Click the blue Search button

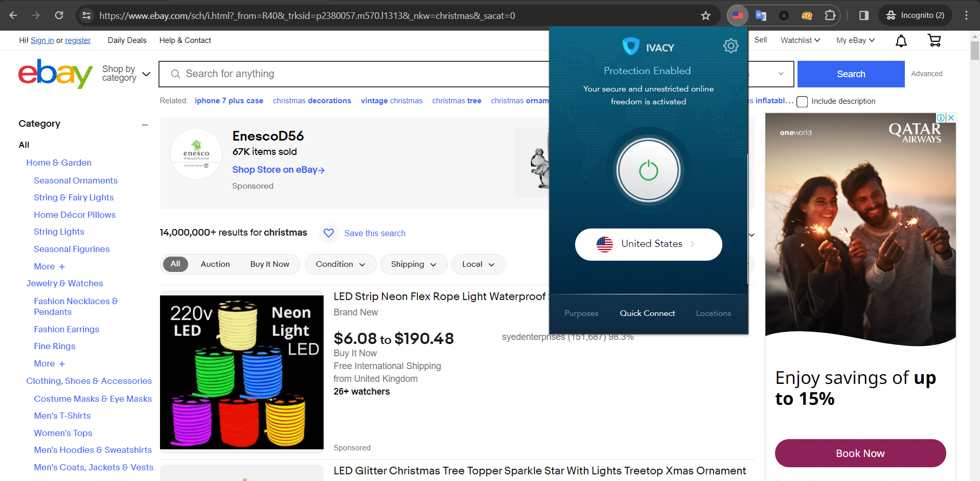point(851,74)
